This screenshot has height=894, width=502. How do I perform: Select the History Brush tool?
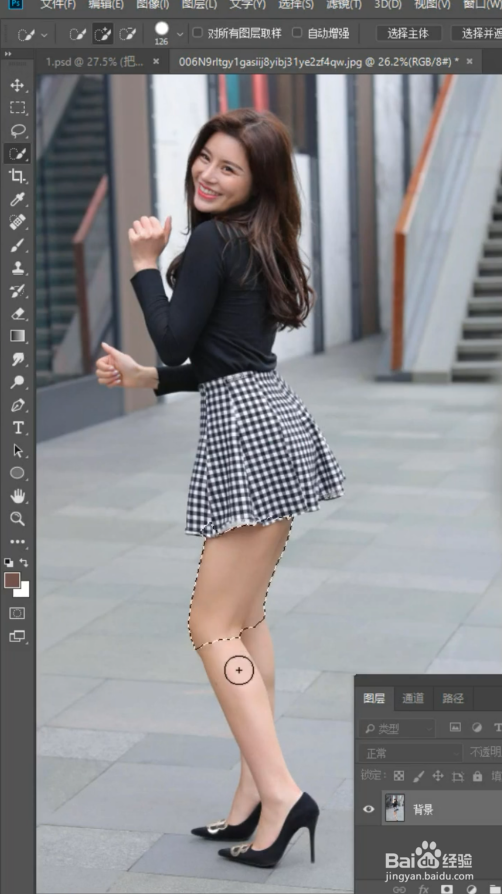point(18,291)
